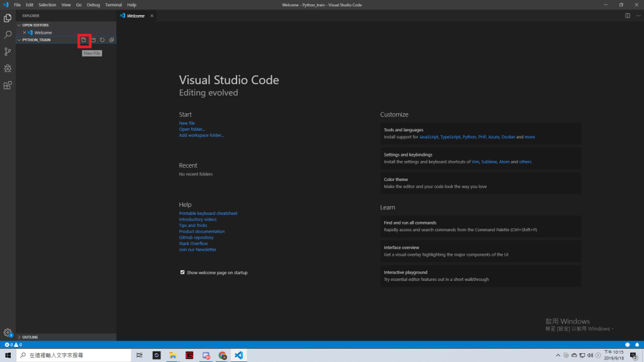This screenshot has height=362, width=644.
Task: Open the Windows Start menu
Action: (x=8, y=356)
